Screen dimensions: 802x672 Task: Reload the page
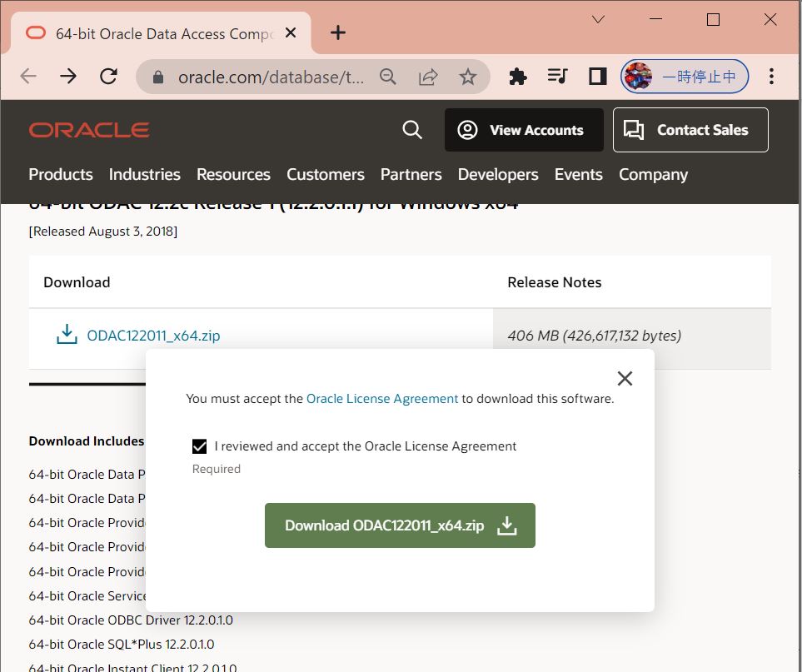108,77
